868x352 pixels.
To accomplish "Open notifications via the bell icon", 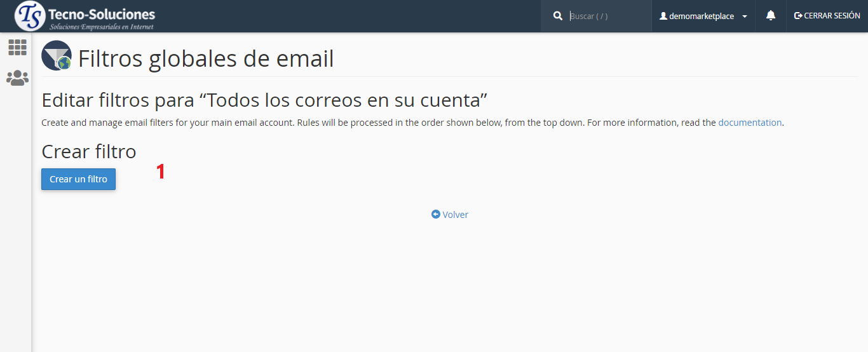I will (771, 16).
